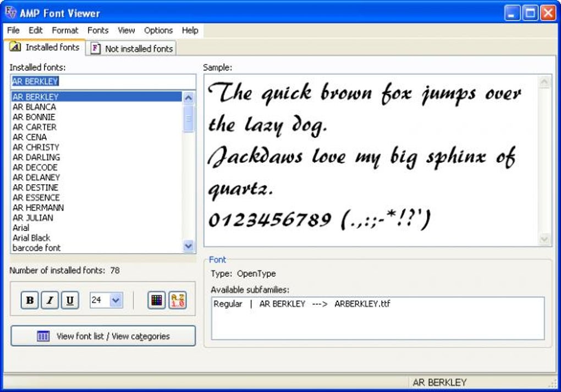Select AR CENA in the font list
This screenshot has width=561, height=392.
click(97, 137)
